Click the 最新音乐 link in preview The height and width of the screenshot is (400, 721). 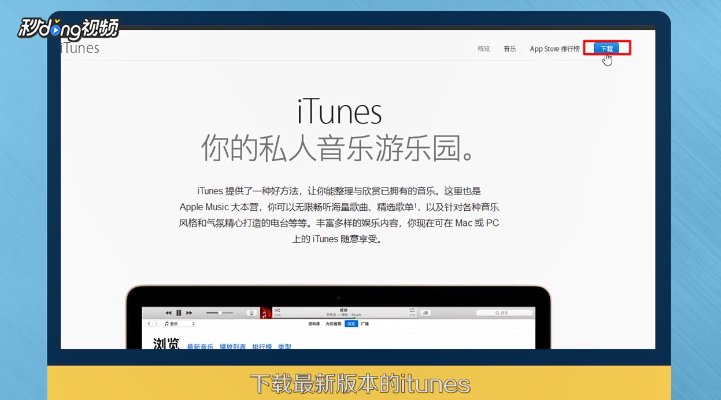(200, 346)
